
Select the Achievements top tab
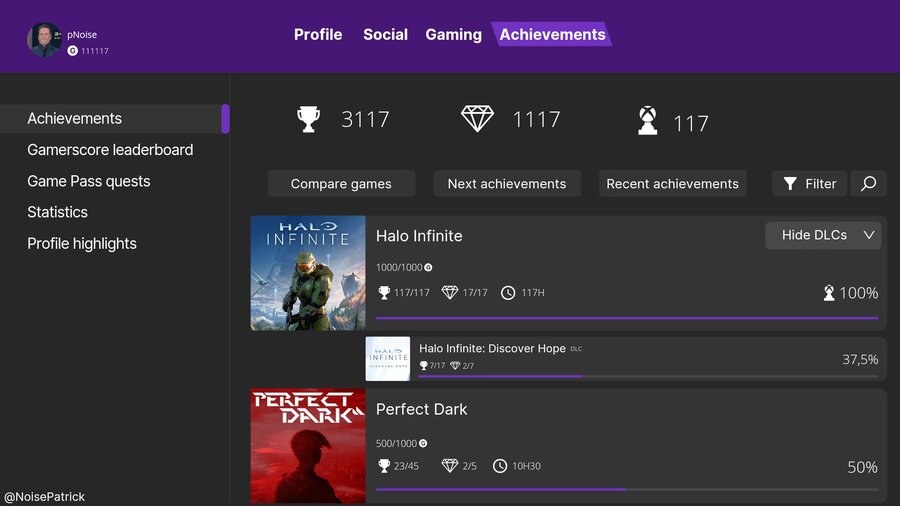tap(552, 34)
